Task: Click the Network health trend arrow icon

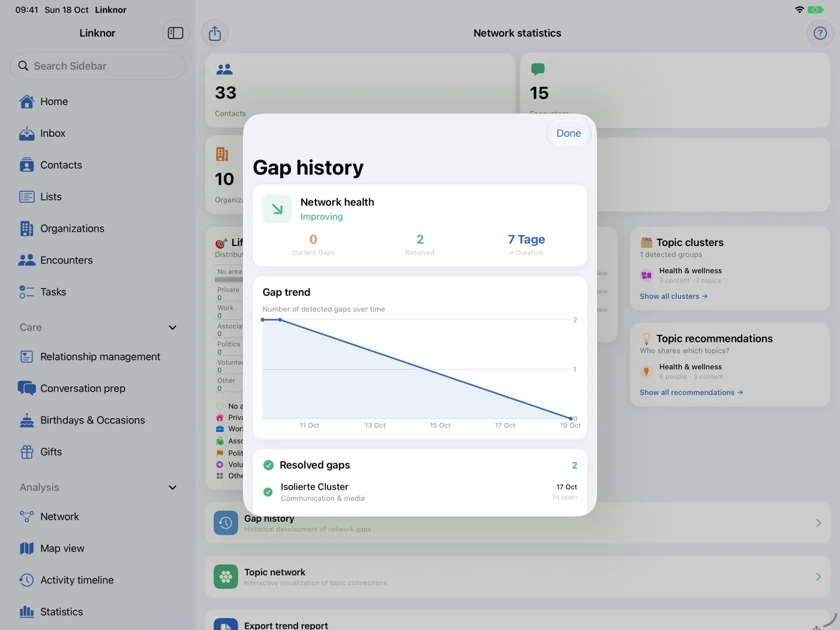Action: [277, 209]
